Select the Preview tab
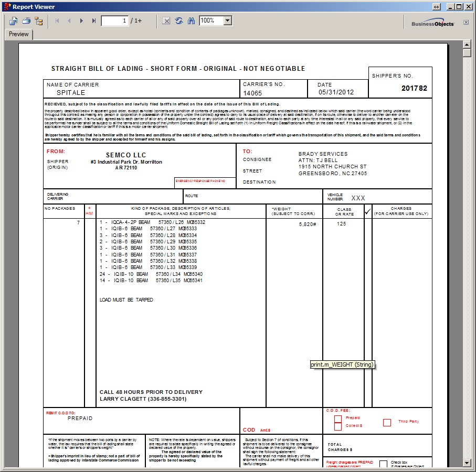The image size is (476, 472). click(x=19, y=34)
